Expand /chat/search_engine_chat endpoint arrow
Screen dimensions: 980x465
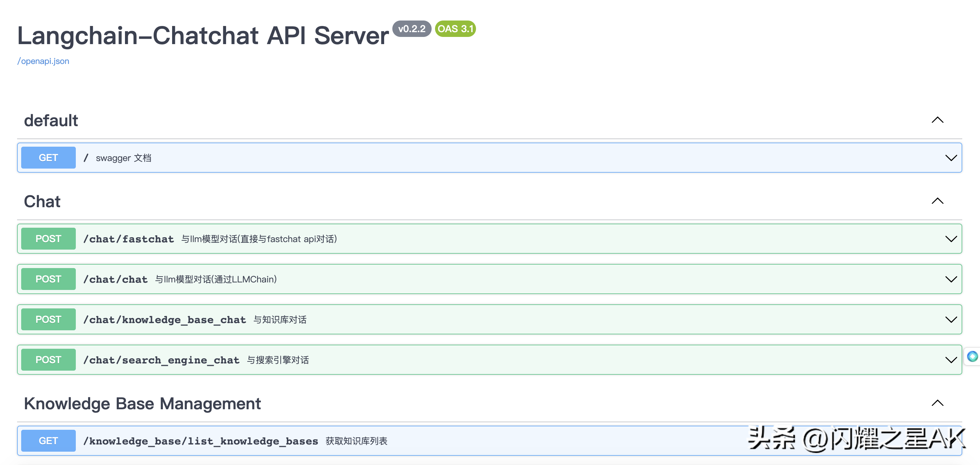pyautogui.click(x=951, y=360)
